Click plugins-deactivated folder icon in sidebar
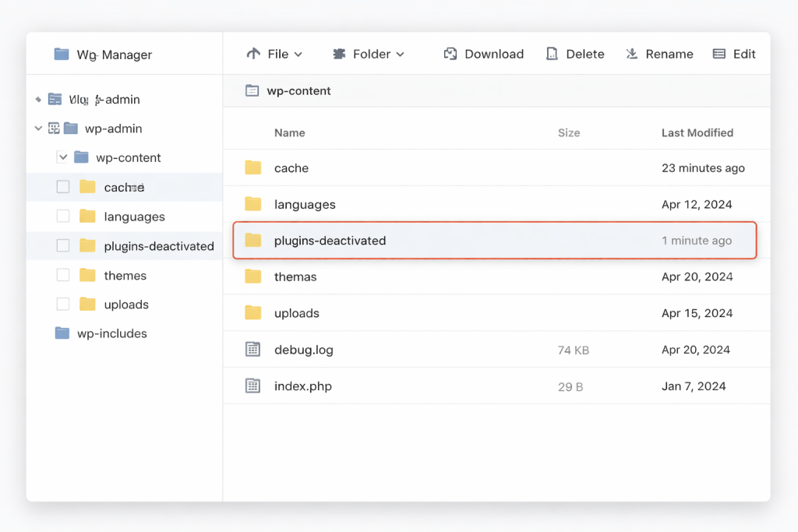Screen dimensions: 798x532 coord(87,245)
